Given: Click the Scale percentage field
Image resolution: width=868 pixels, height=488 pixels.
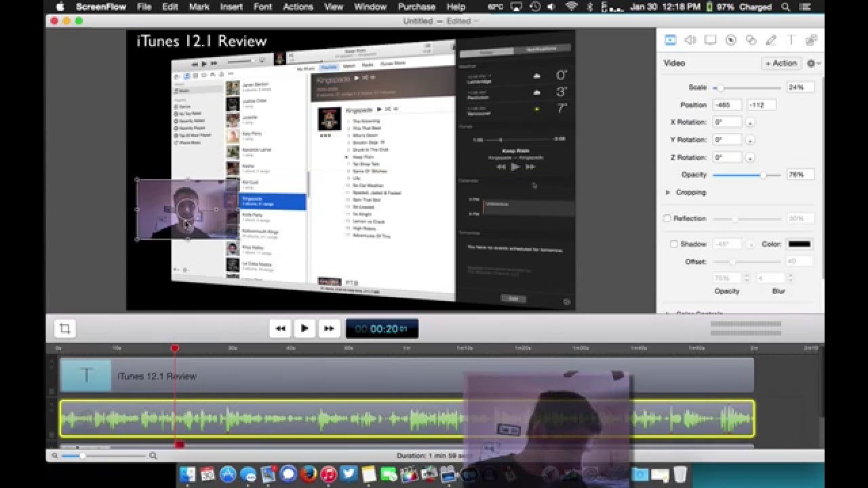Looking at the screenshot, I should click(x=800, y=87).
